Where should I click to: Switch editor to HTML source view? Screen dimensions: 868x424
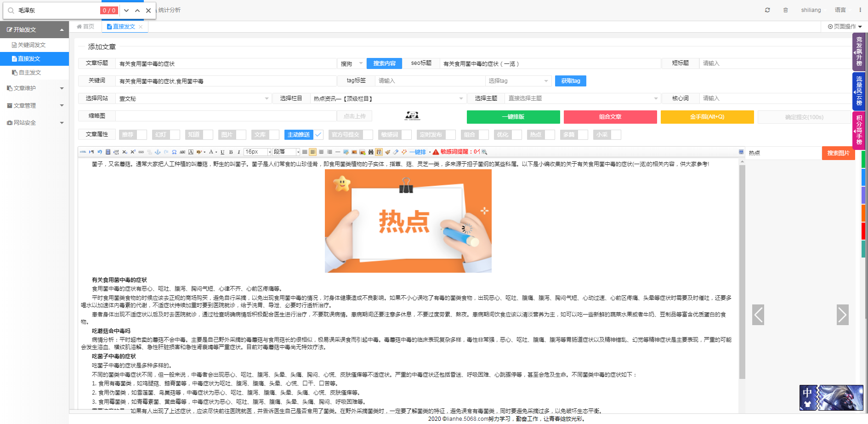(82, 152)
